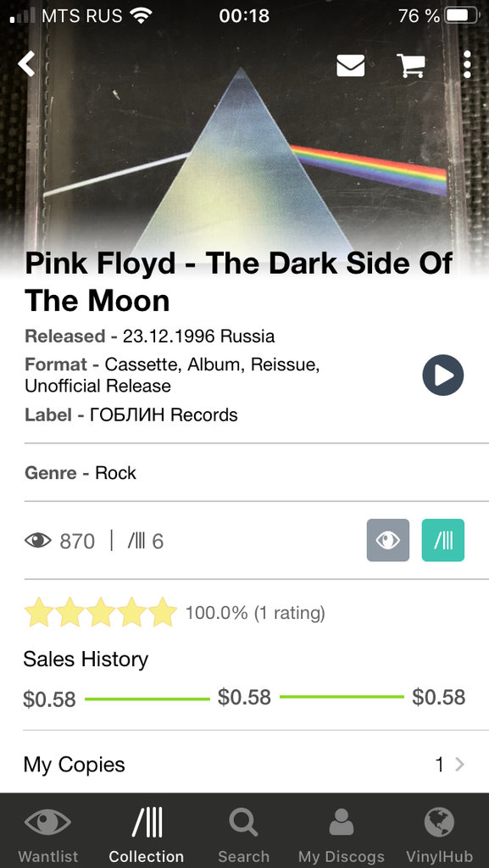Play the release with the play button

442,375
